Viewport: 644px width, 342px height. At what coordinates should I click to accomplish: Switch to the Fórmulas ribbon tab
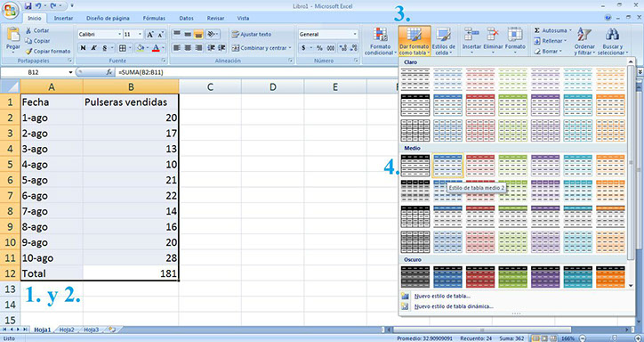(x=154, y=18)
